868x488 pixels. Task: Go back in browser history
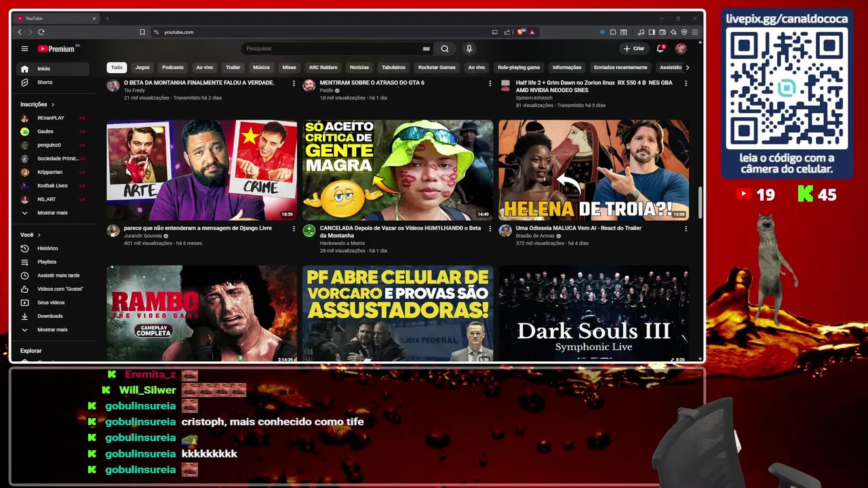point(20,32)
